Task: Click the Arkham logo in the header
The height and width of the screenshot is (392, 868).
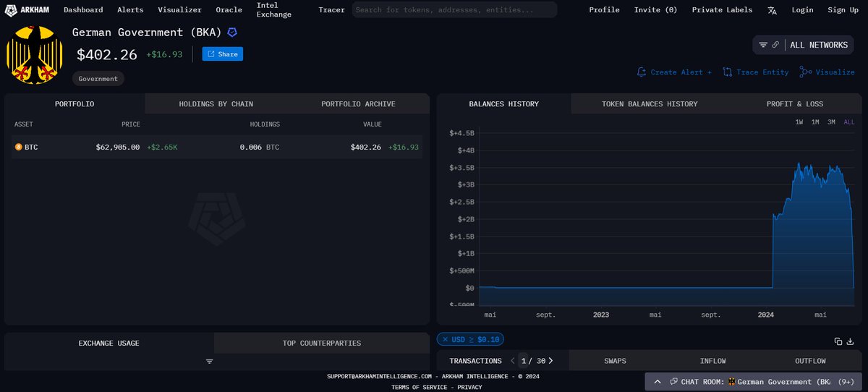Action: [x=28, y=10]
